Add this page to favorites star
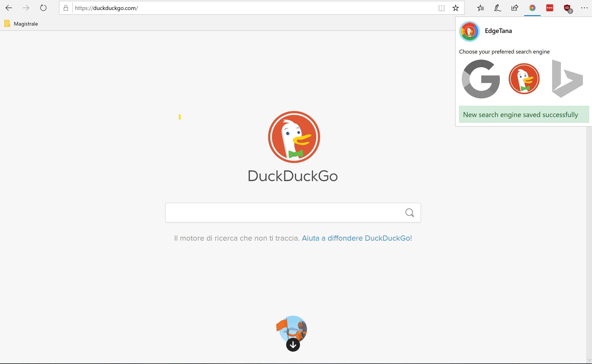 coord(456,8)
